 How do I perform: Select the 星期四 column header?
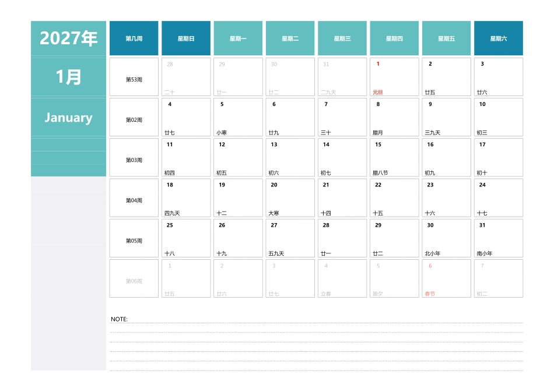coord(394,38)
